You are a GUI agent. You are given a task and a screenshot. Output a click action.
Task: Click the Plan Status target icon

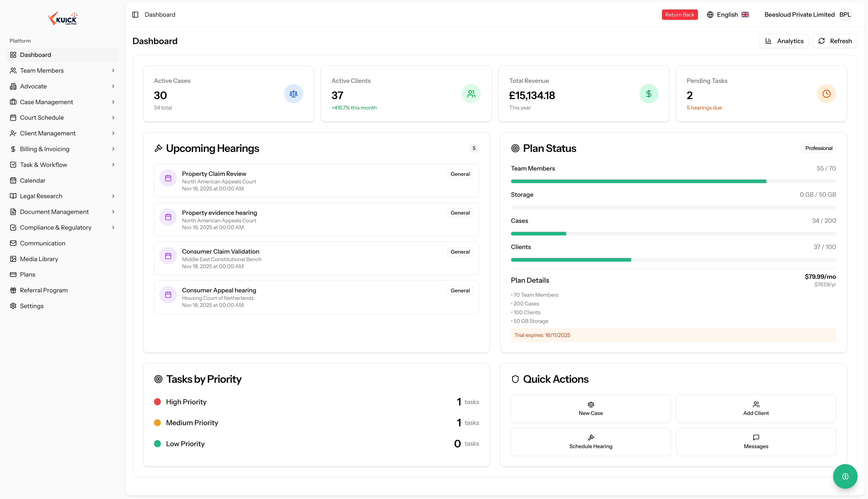click(515, 148)
